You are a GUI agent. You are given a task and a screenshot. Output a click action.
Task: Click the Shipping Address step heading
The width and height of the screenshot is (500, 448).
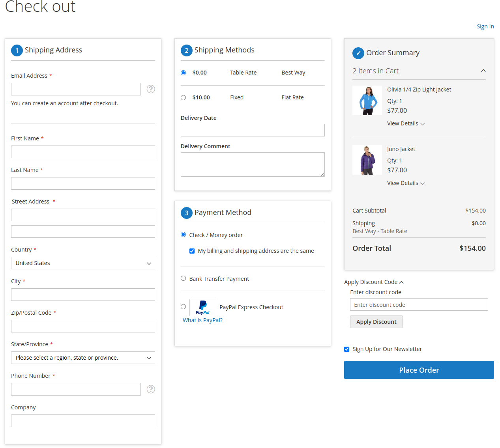[53, 50]
